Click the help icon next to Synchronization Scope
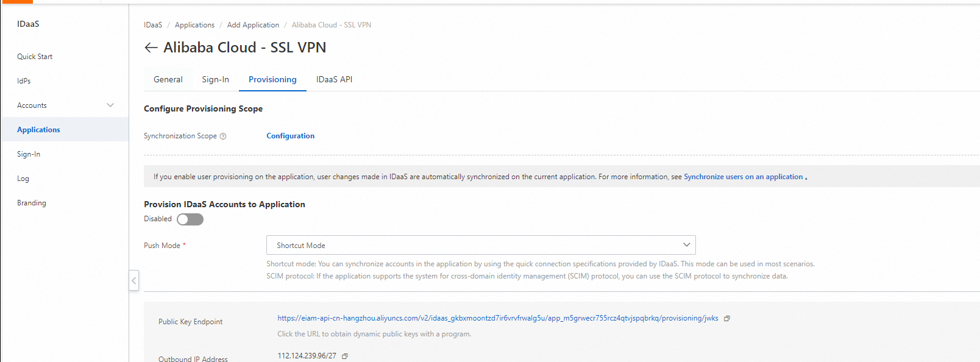This screenshot has width=980, height=362. [x=223, y=137]
